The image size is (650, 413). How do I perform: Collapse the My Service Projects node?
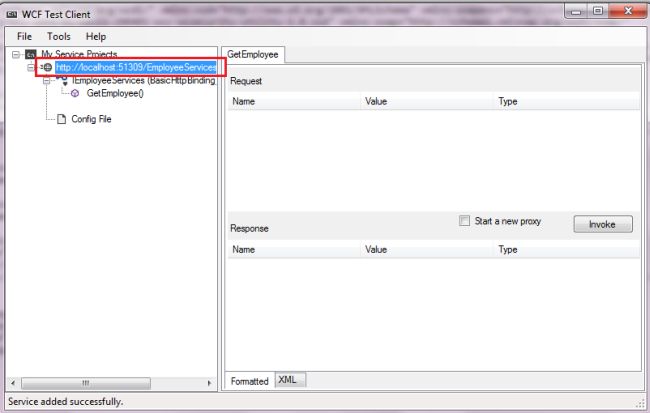pos(16,54)
